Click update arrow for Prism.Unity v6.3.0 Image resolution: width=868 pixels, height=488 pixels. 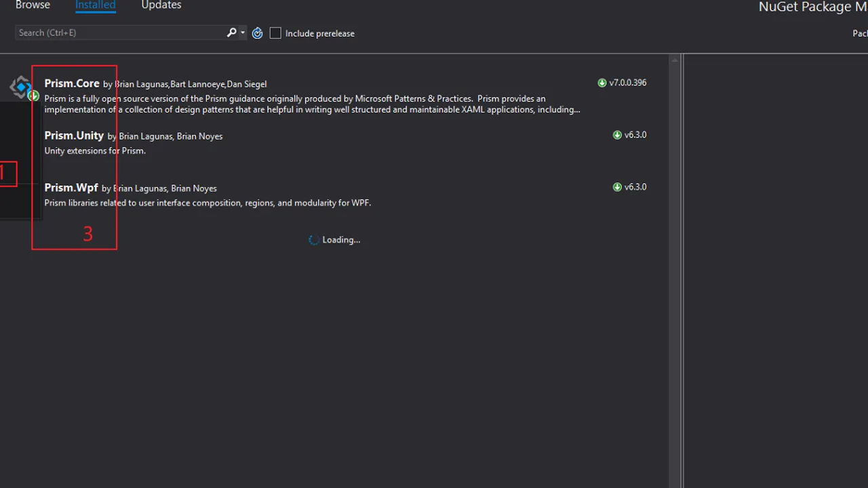point(617,135)
